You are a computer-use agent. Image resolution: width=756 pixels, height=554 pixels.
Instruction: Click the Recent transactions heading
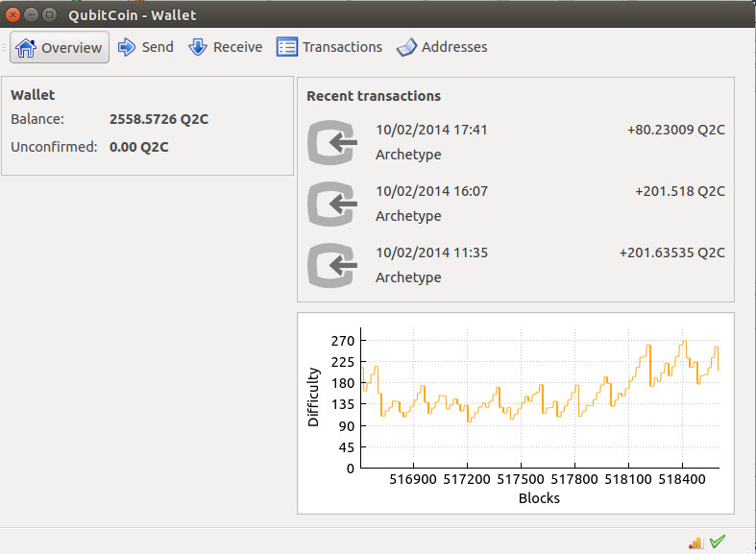click(x=374, y=96)
